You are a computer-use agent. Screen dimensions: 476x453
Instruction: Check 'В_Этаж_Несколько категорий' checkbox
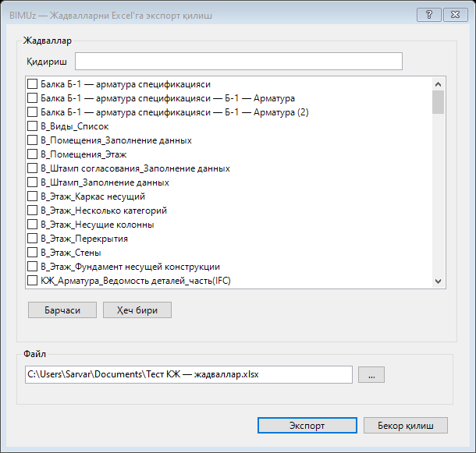coord(32,211)
